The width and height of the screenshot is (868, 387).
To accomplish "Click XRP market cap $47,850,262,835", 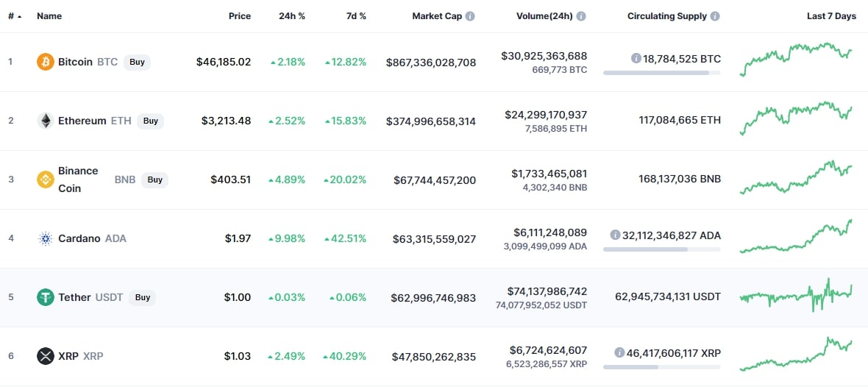I will click(x=433, y=356).
